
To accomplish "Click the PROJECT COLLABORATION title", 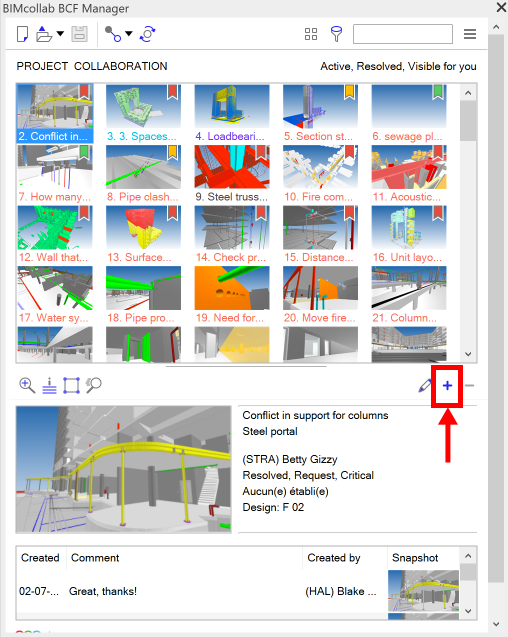I will pos(92,66).
